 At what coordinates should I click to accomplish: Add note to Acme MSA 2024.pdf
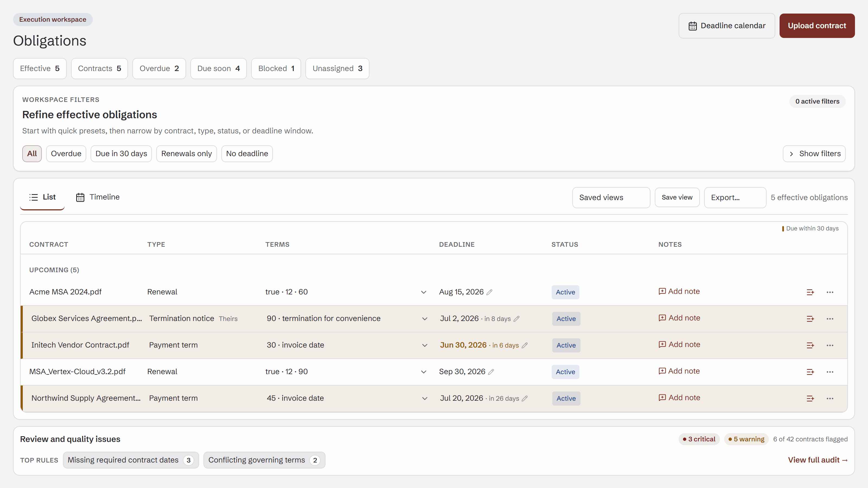[679, 291]
